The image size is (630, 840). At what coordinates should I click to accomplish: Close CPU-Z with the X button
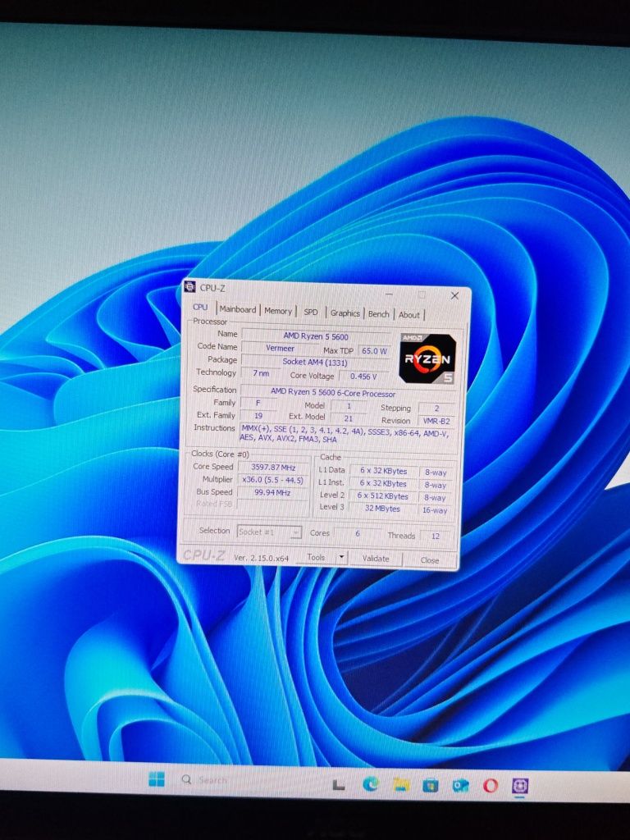(454, 295)
